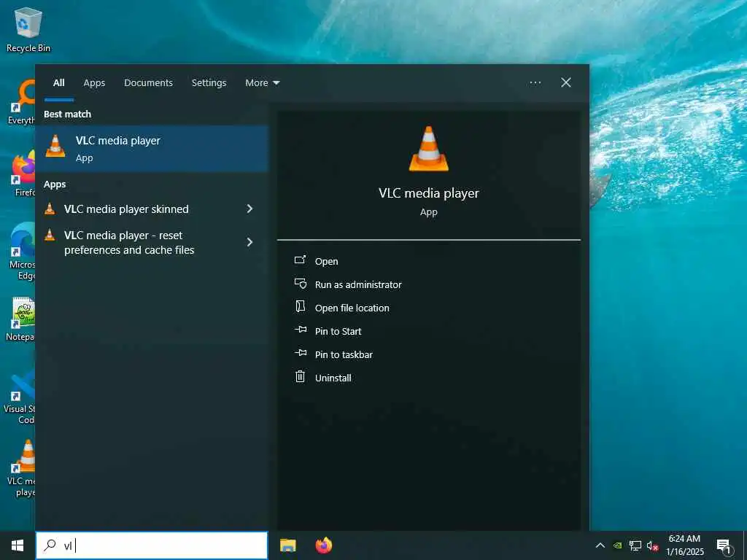
Task: Choose Pin to Start
Action: click(x=338, y=331)
